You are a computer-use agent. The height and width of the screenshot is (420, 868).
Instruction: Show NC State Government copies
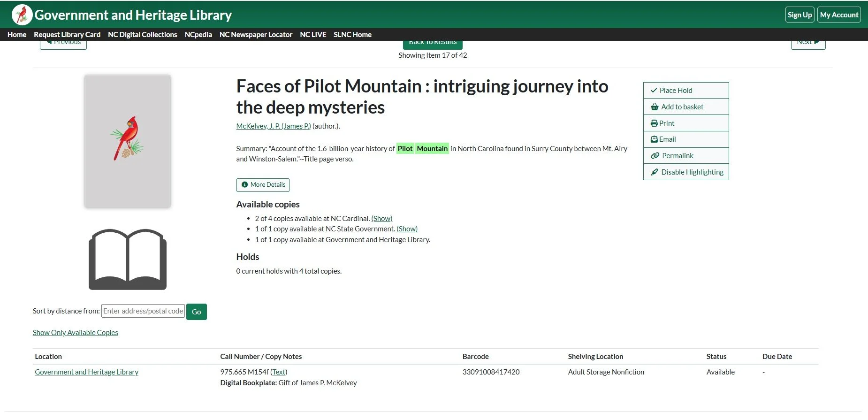[407, 229]
